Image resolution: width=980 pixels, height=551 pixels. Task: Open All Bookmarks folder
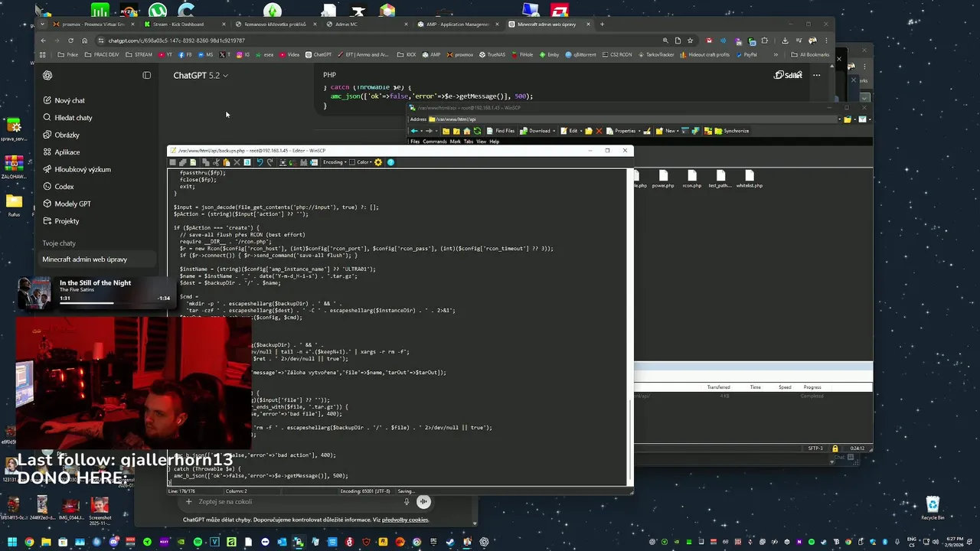811,55
